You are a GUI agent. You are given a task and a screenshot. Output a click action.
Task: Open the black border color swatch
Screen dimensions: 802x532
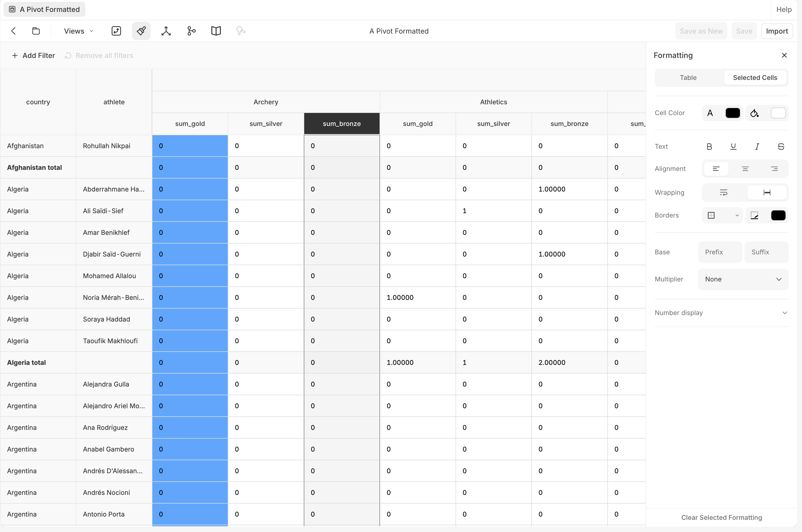[778, 215]
